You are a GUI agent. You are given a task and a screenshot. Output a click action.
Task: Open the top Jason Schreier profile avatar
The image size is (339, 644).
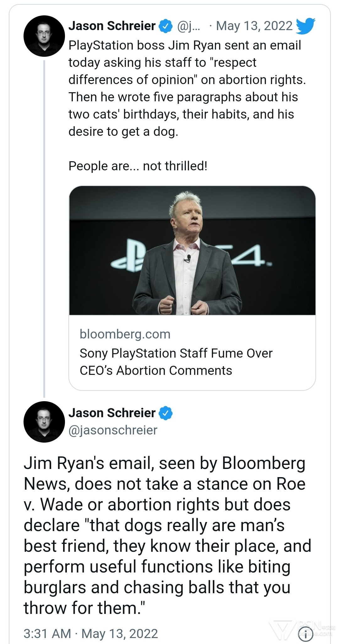click(x=44, y=36)
